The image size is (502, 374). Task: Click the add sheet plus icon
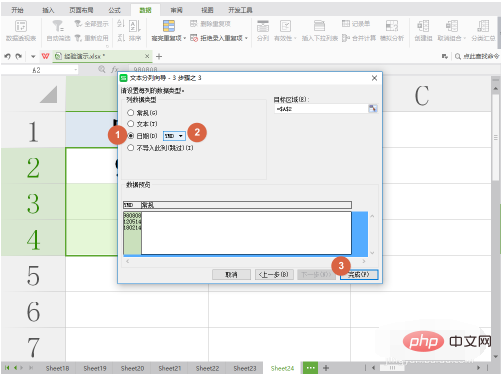pos(326,368)
